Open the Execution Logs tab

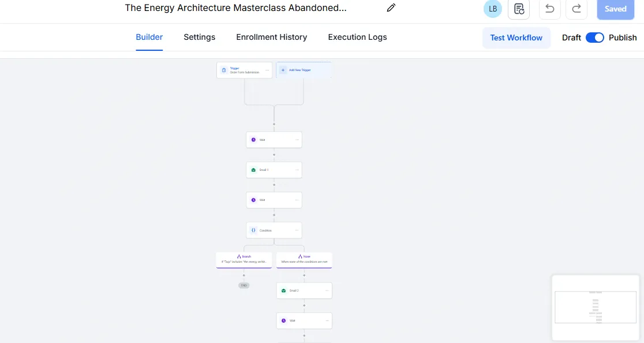click(357, 37)
